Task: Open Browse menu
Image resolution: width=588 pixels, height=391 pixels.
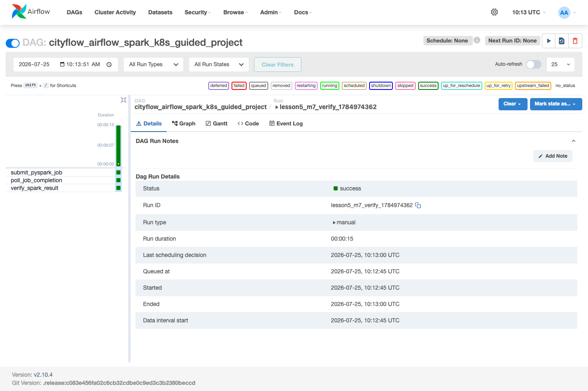Action: click(236, 12)
